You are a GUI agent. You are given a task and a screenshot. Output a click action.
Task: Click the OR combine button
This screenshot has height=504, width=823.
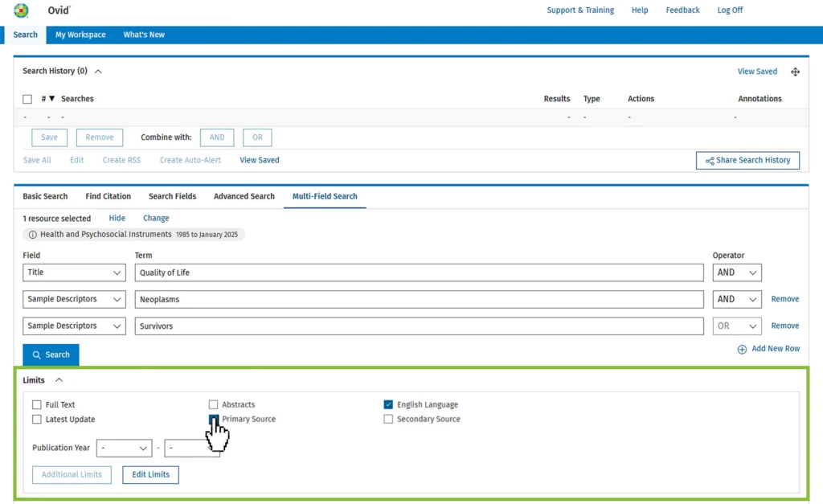pyautogui.click(x=257, y=137)
